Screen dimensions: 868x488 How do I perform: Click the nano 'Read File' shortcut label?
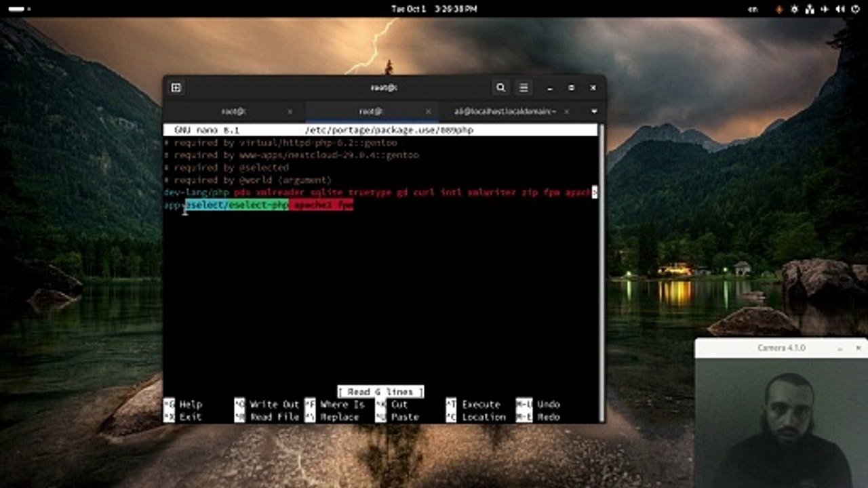(x=275, y=417)
